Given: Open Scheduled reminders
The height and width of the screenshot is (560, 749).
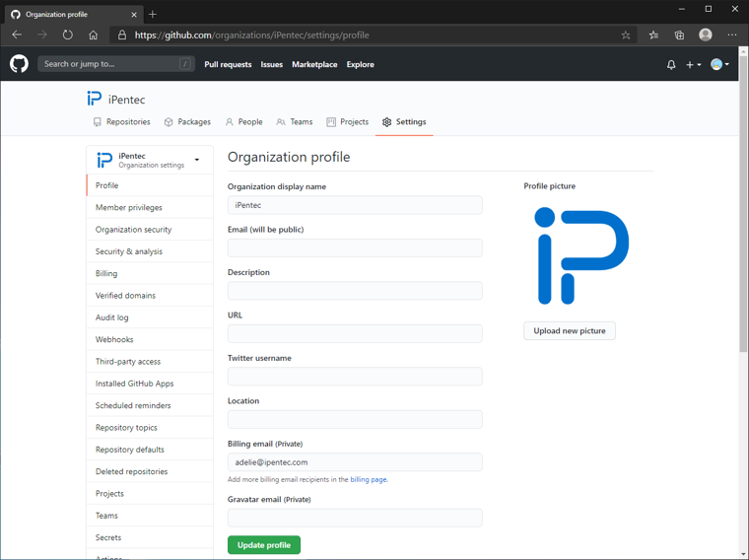Looking at the screenshot, I should tap(150, 405).
